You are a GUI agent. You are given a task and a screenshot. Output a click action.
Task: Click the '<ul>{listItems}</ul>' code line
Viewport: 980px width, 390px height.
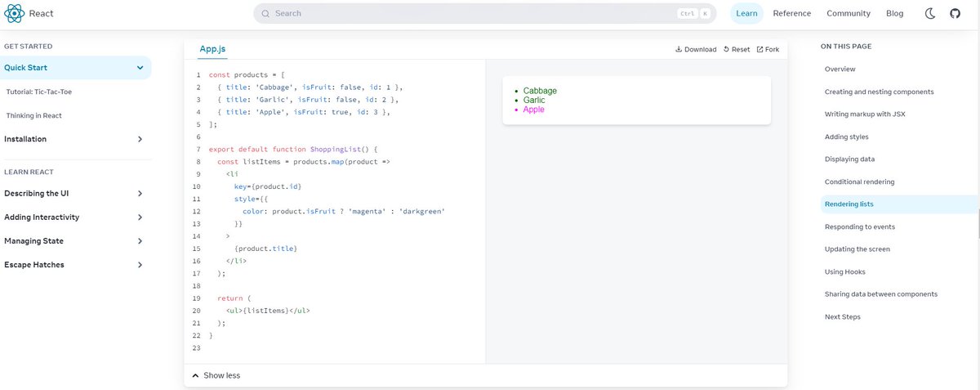click(x=268, y=311)
